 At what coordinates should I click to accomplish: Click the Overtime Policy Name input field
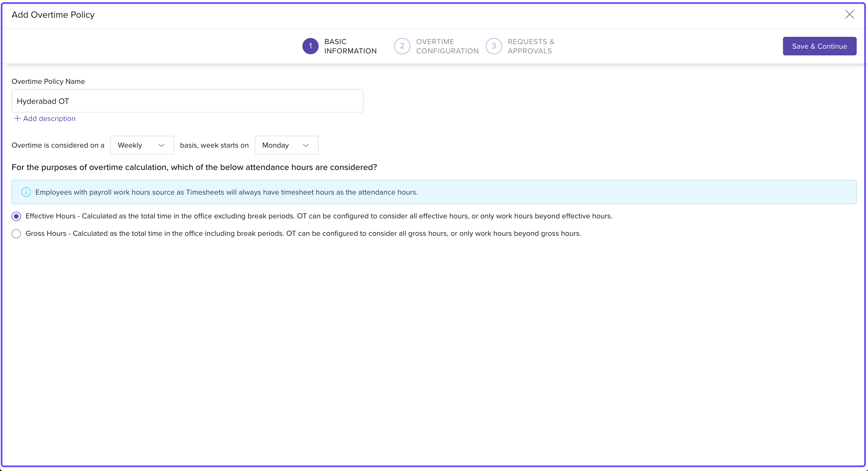pos(187,101)
